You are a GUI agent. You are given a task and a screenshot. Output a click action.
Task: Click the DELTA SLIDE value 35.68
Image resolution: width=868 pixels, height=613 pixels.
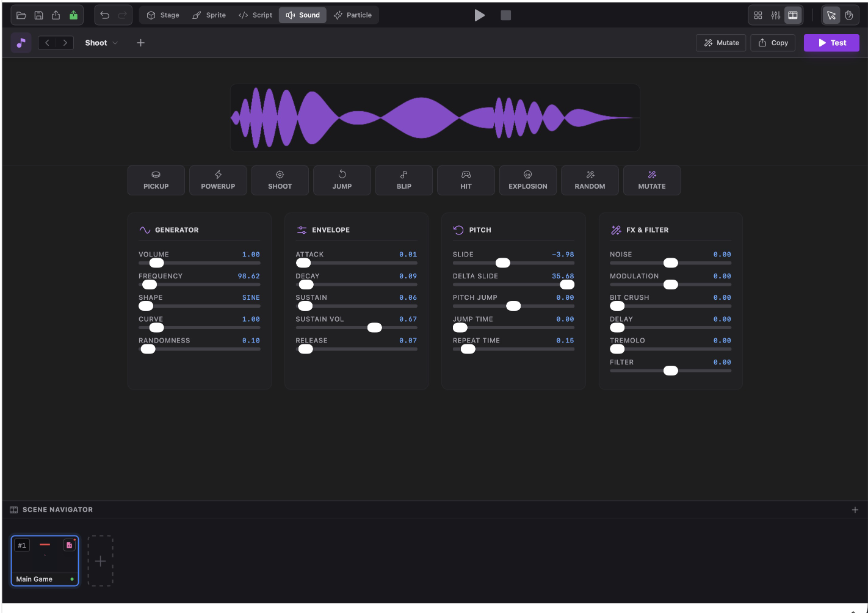563,276
